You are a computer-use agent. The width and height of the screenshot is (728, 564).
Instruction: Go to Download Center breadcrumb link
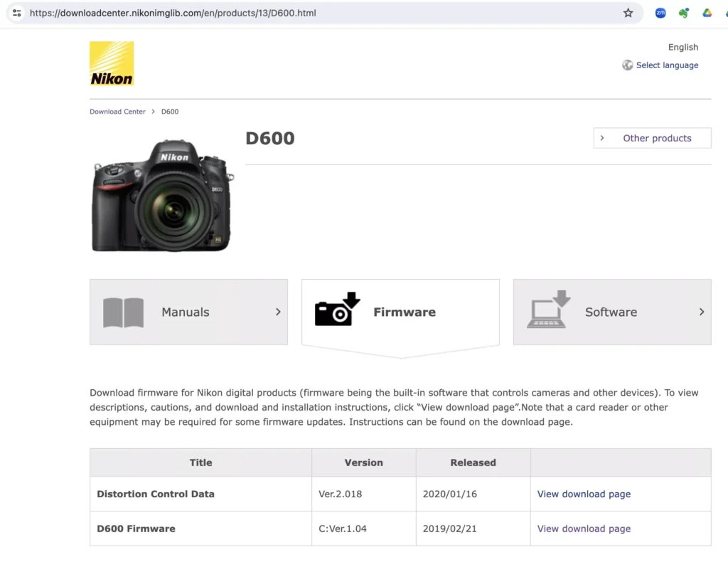pyautogui.click(x=117, y=112)
